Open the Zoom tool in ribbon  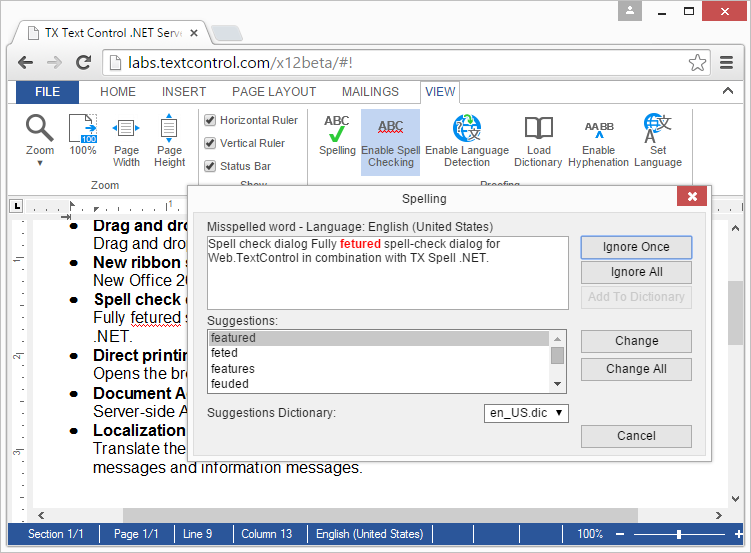(40, 140)
